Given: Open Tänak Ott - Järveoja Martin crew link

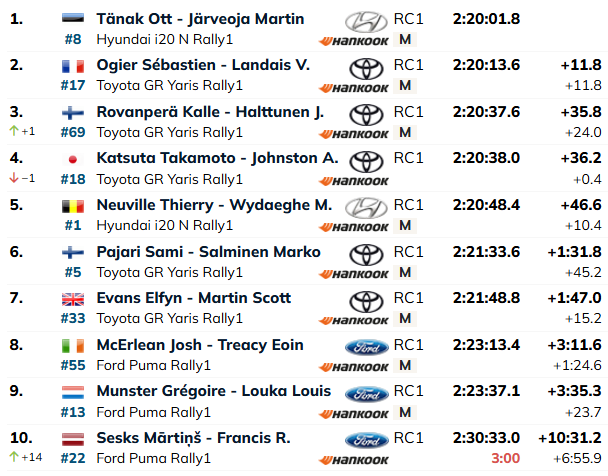Looking at the screenshot, I should (200, 19).
